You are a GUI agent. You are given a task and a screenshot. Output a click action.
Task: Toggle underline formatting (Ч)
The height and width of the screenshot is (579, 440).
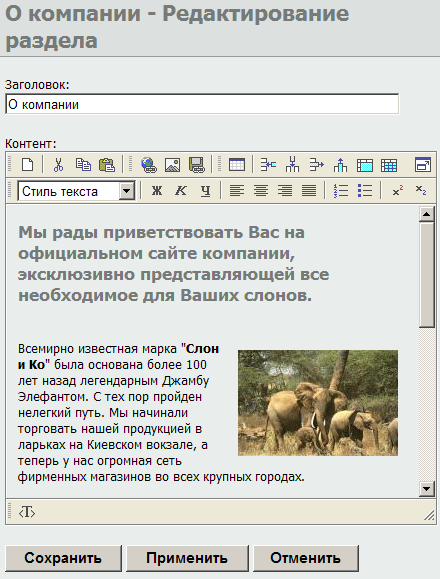(205, 191)
